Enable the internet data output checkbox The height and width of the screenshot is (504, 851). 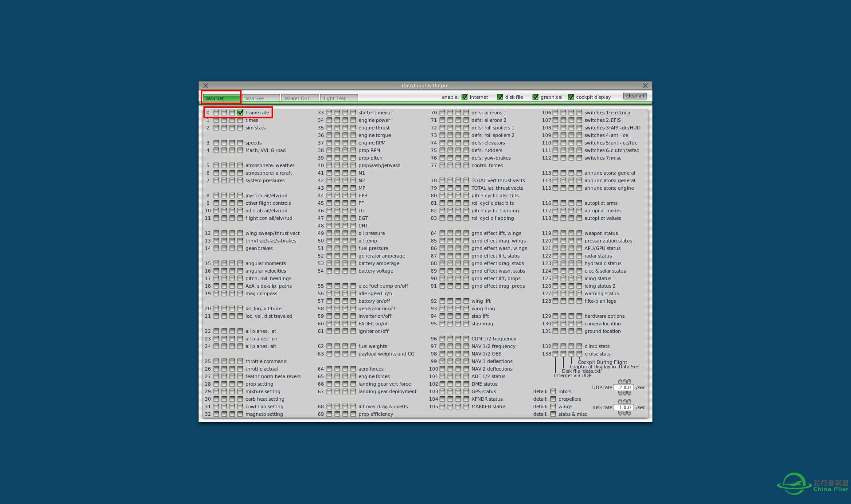coord(465,97)
